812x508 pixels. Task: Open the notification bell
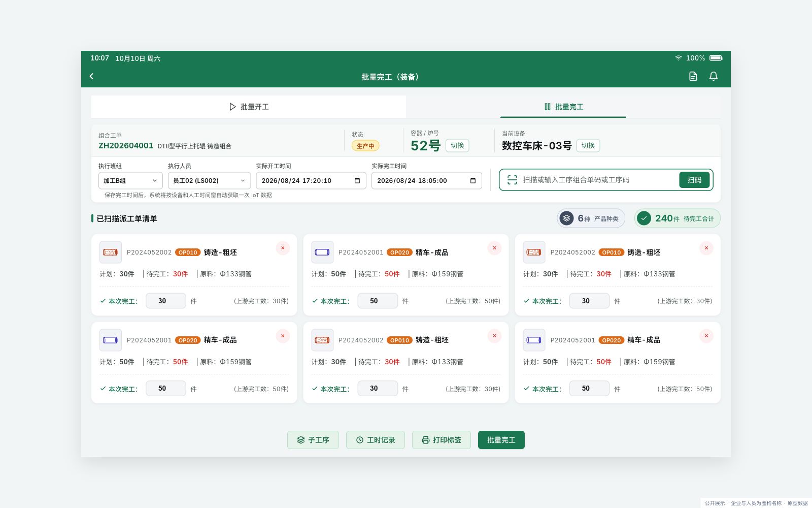[713, 76]
